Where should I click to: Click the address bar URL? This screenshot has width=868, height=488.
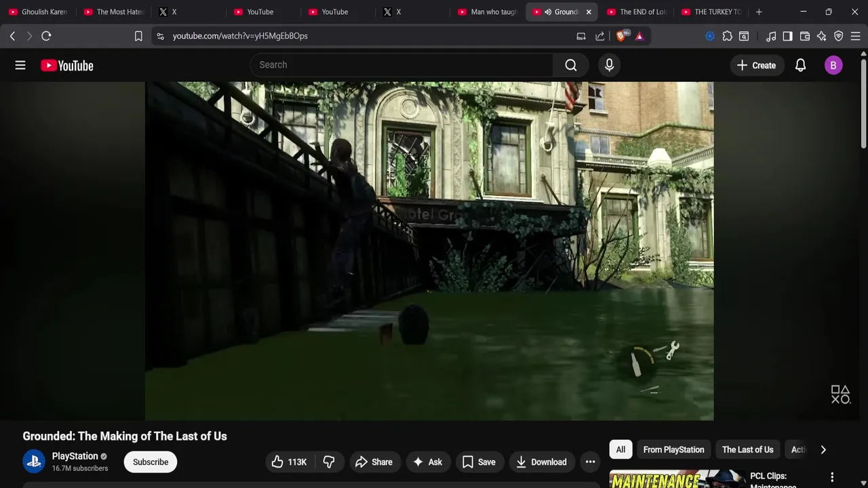click(240, 36)
